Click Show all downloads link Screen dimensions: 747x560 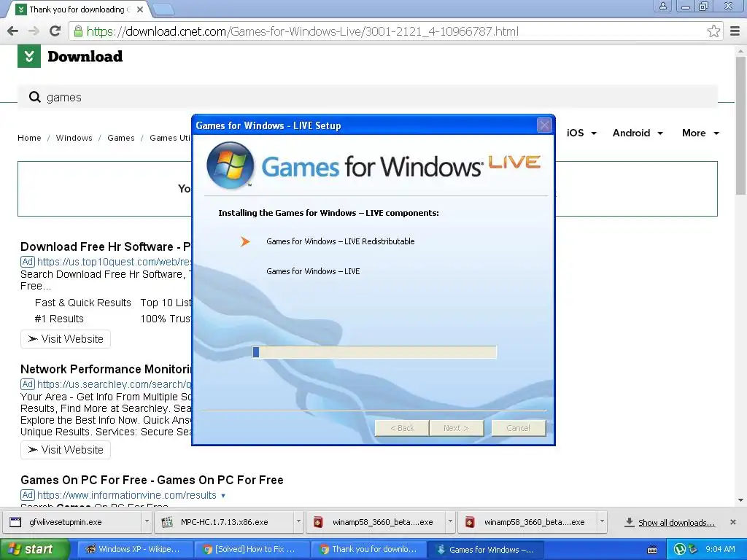676,522
